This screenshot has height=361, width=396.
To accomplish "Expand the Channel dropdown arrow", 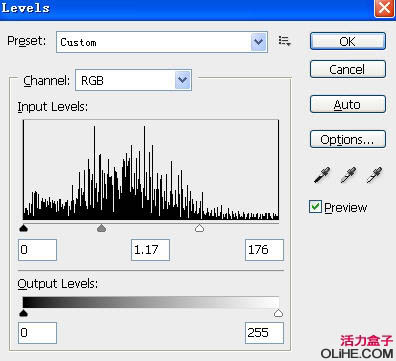I will (x=183, y=80).
